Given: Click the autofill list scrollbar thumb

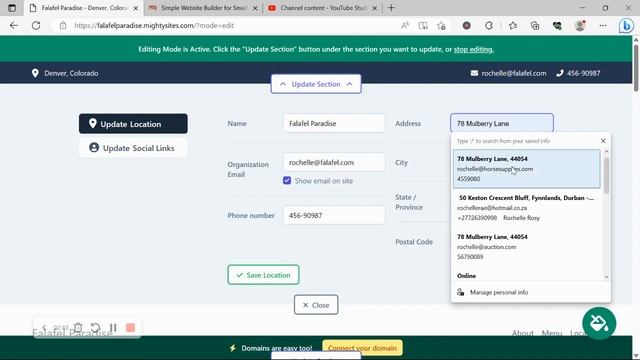Looking at the screenshot, I should 606,175.
